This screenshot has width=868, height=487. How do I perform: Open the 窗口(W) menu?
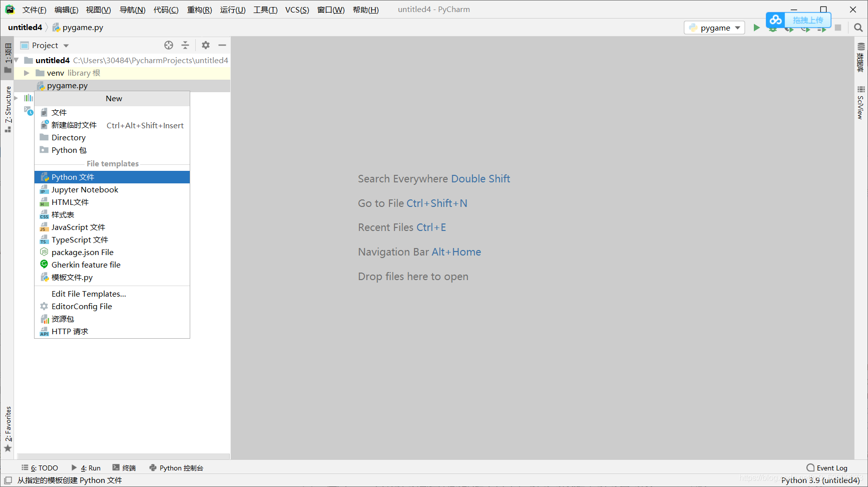click(331, 10)
